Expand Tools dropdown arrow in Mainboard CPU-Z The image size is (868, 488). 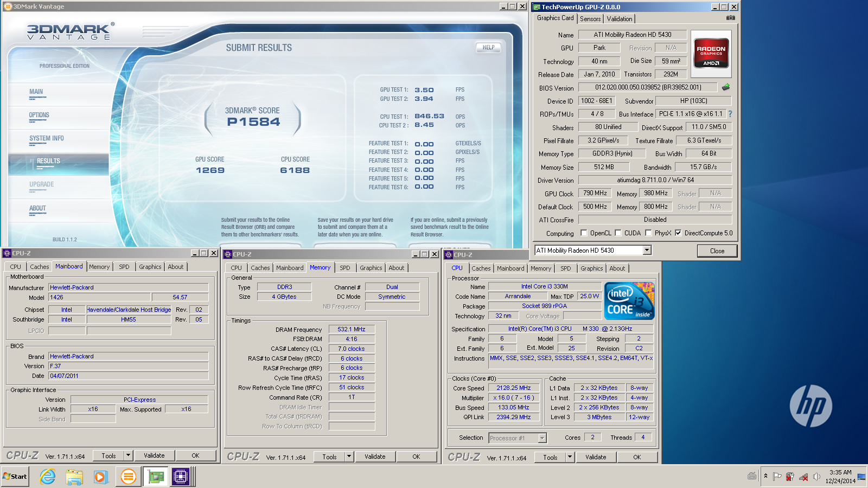[x=129, y=455]
